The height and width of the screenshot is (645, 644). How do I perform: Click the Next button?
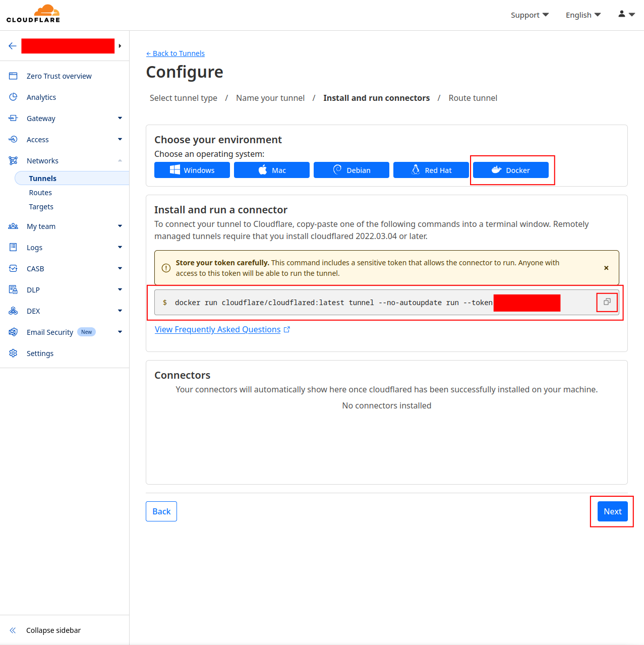point(613,511)
